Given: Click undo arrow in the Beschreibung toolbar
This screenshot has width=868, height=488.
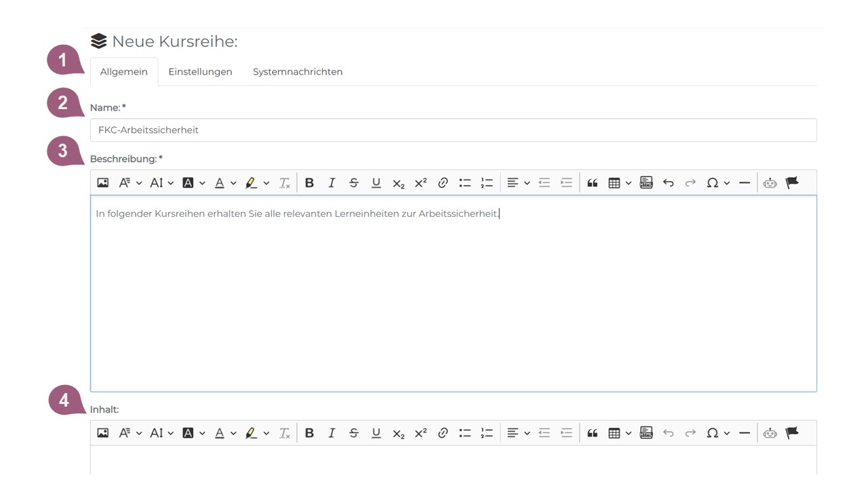Looking at the screenshot, I should point(669,183).
